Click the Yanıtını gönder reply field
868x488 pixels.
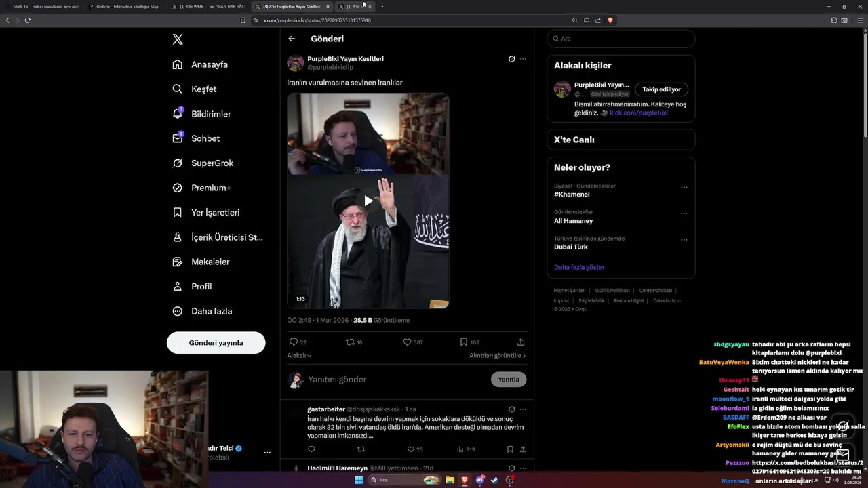393,380
